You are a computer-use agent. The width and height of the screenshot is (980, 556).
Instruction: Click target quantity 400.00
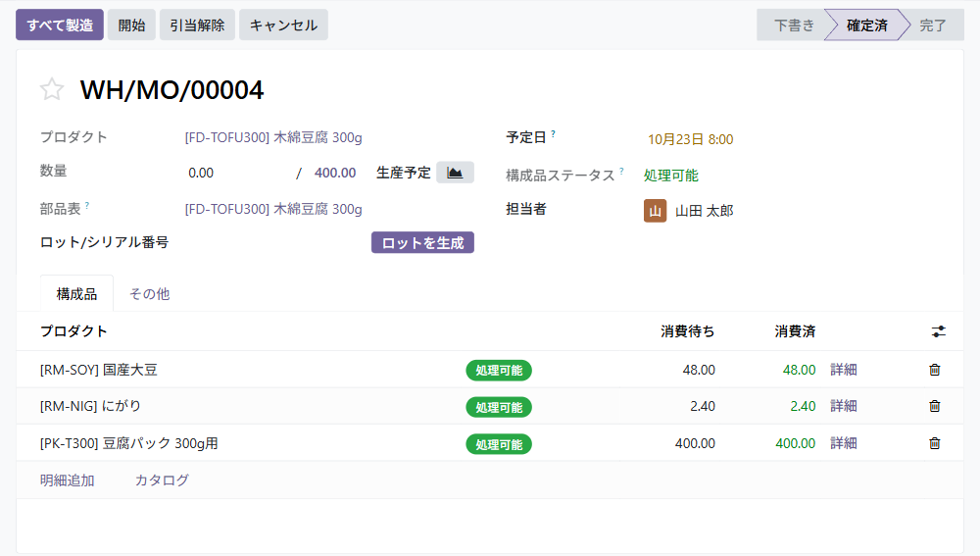point(335,173)
